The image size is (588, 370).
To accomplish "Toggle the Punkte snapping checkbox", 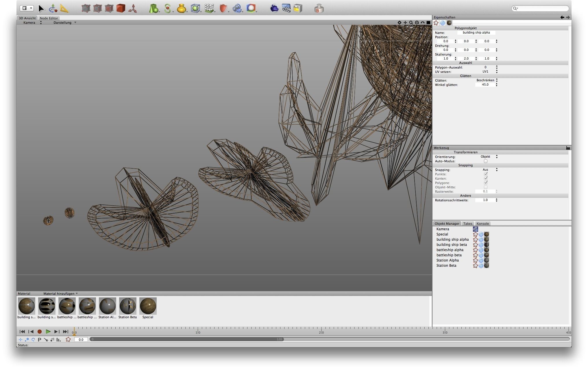I will 486,174.
